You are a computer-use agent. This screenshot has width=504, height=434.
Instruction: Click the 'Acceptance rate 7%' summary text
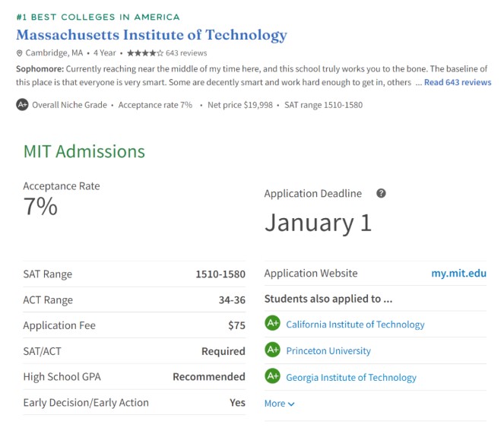pyautogui.click(x=155, y=105)
